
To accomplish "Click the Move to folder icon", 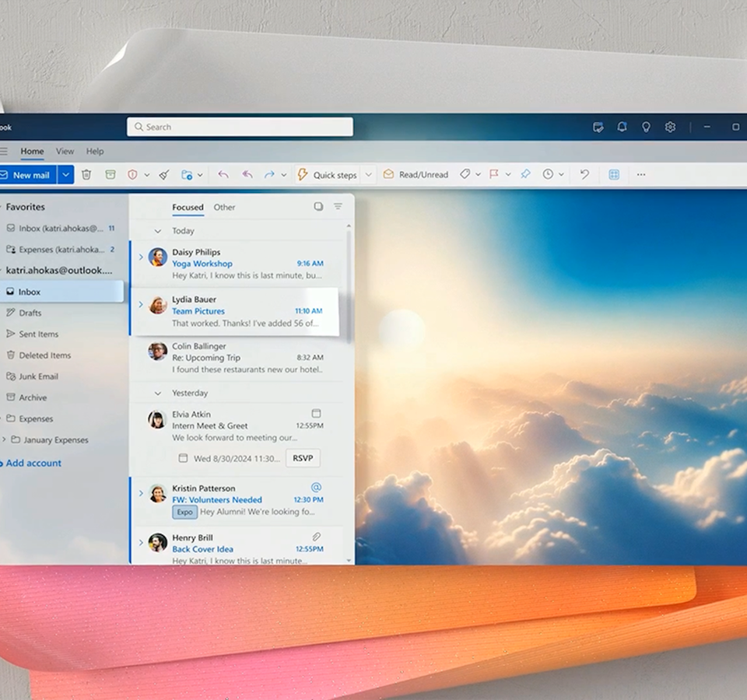I will pos(187,175).
